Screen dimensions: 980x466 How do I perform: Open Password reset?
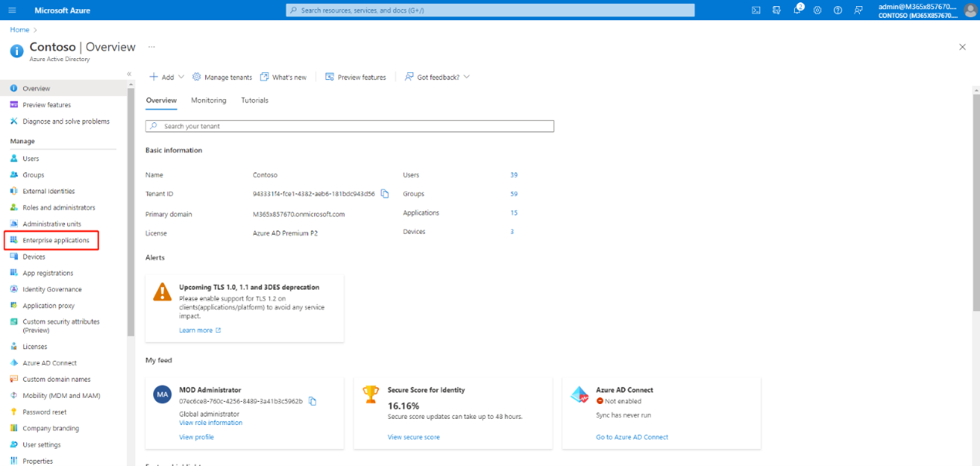pyautogui.click(x=44, y=412)
